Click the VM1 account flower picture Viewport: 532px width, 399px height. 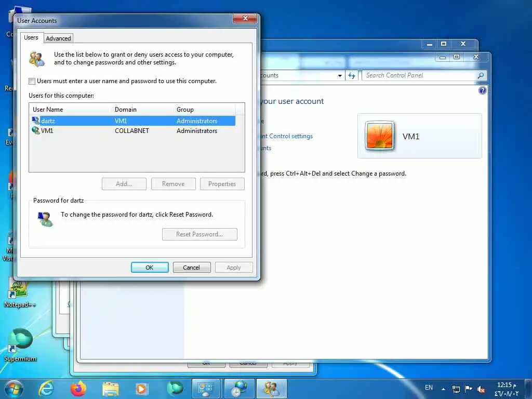[x=380, y=136]
